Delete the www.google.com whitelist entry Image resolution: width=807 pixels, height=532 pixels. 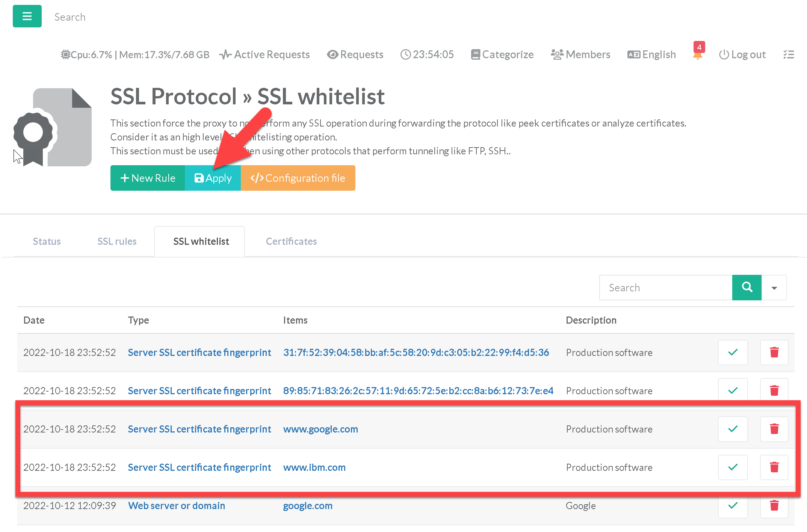(774, 429)
